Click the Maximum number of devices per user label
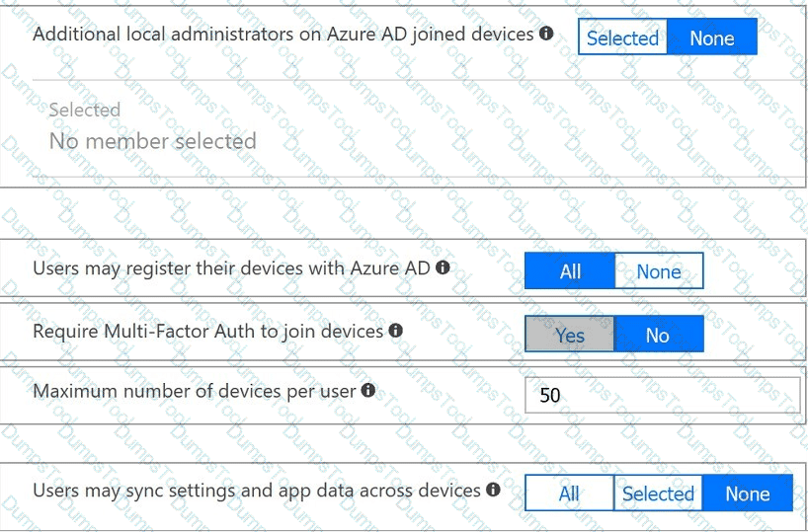The image size is (808, 532). tap(194, 392)
